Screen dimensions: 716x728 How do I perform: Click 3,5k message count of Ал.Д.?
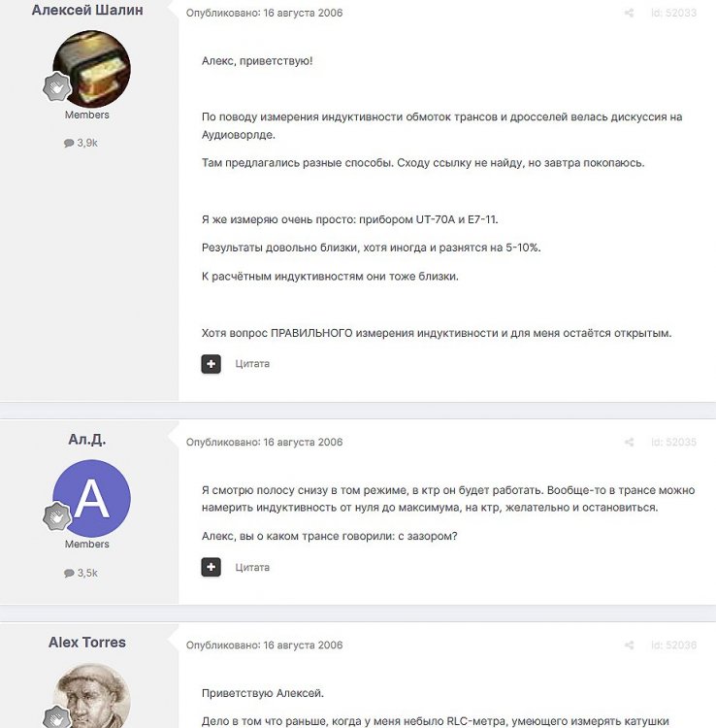tap(81, 573)
